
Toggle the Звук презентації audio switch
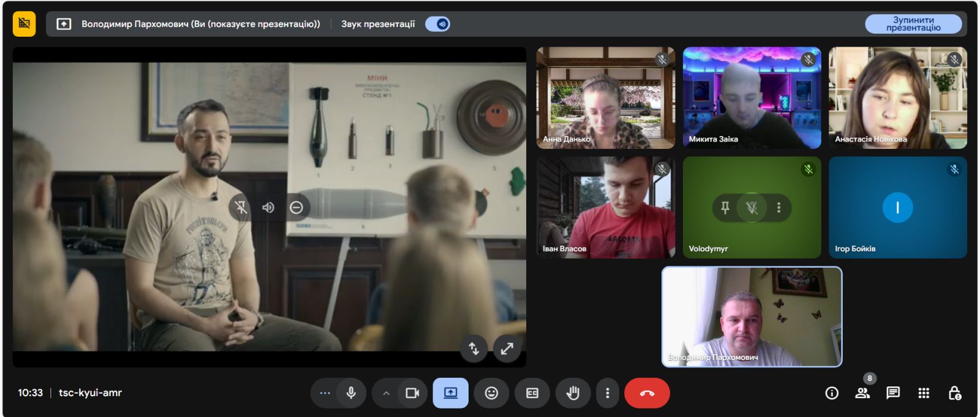pyautogui.click(x=438, y=24)
